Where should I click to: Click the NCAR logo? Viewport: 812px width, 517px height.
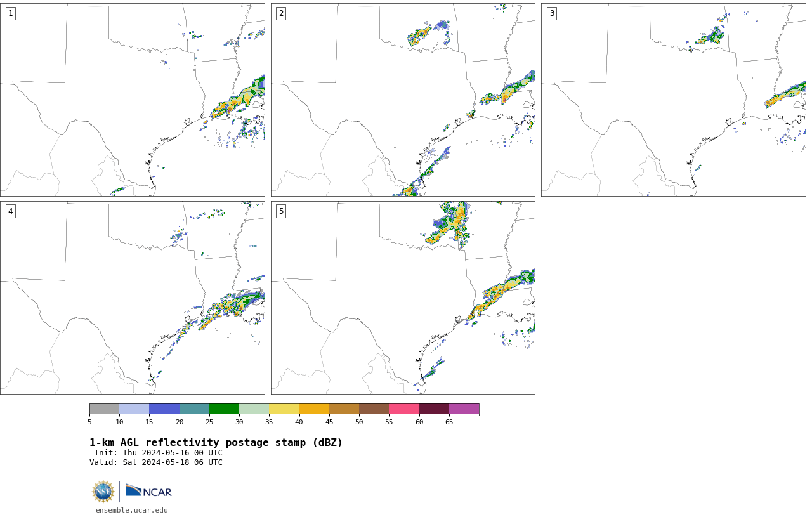148,492
